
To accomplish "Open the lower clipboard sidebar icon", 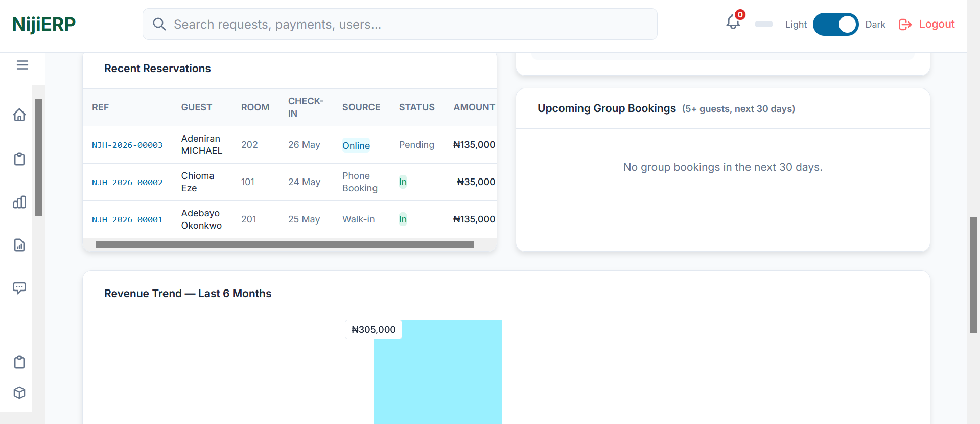I will [x=19, y=362].
